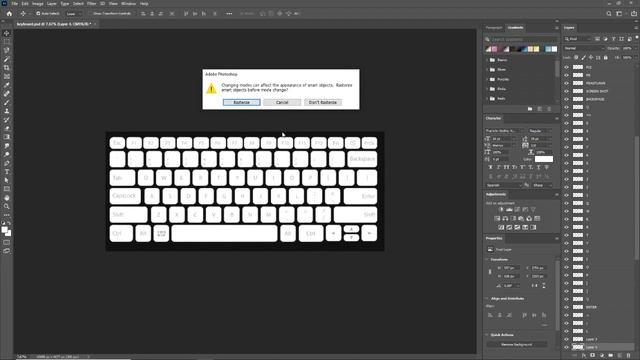Click the Layers panel tab
The width and height of the screenshot is (640, 360).
click(569, 28)
